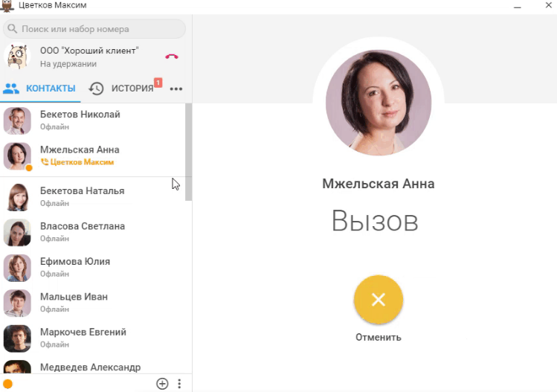Screen dimensions: 557x392
Task: Minimize the Цветков Максим window
Action: pyautogui.click(x=518, y=6)
